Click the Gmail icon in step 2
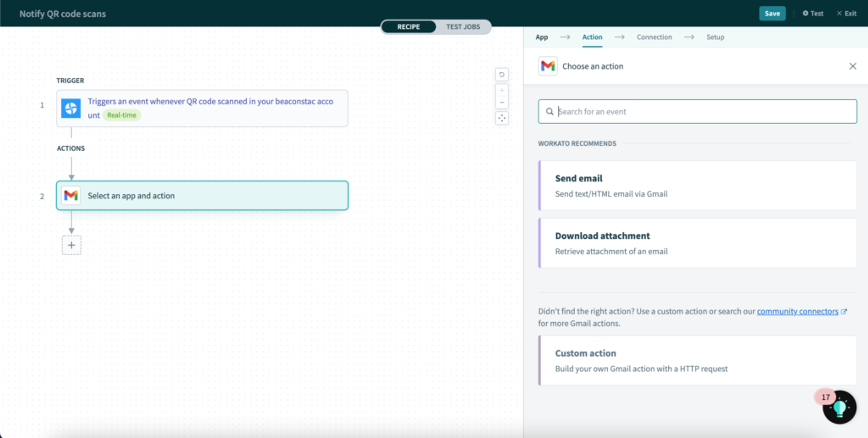The width and height of the screenshot is (868, 438). pos(71,196)
